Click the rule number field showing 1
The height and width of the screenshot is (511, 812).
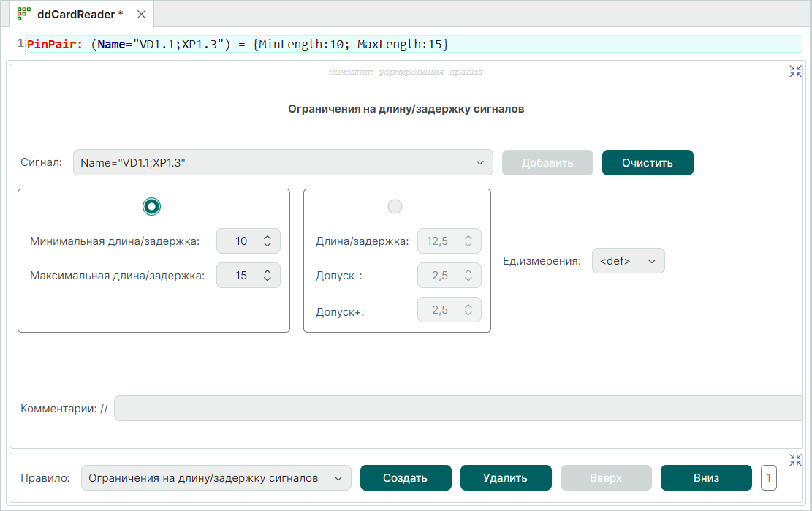pyautogui.click(x=768, y=478)
